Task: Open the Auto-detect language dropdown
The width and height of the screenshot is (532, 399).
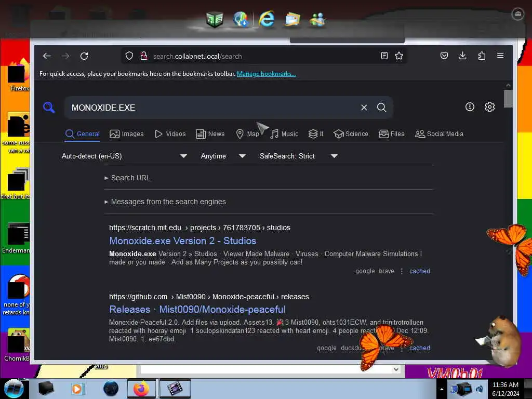Action: [124, 156]
